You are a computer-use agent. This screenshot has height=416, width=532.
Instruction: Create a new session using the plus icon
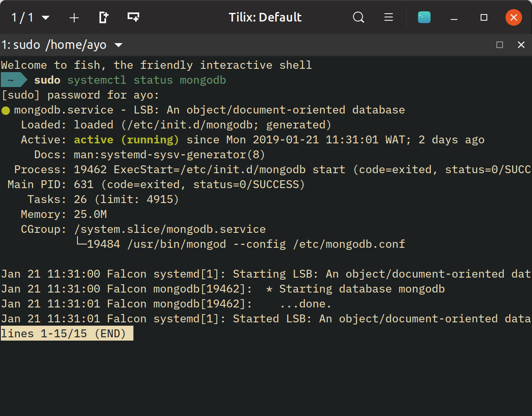point(74,17)
